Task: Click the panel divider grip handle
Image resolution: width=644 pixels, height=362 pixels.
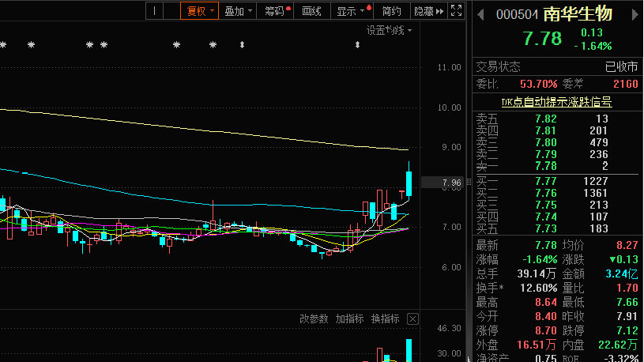Action: pos(469,183)
